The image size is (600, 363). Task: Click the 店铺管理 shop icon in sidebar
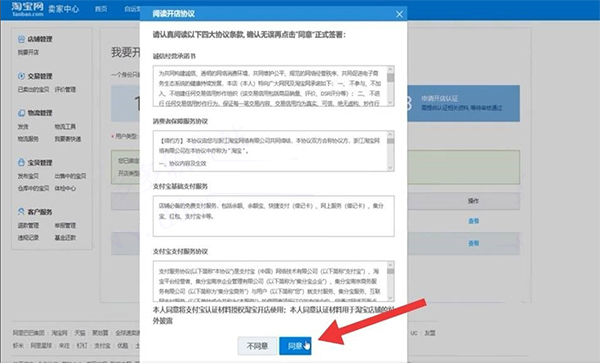pos(21,39)
